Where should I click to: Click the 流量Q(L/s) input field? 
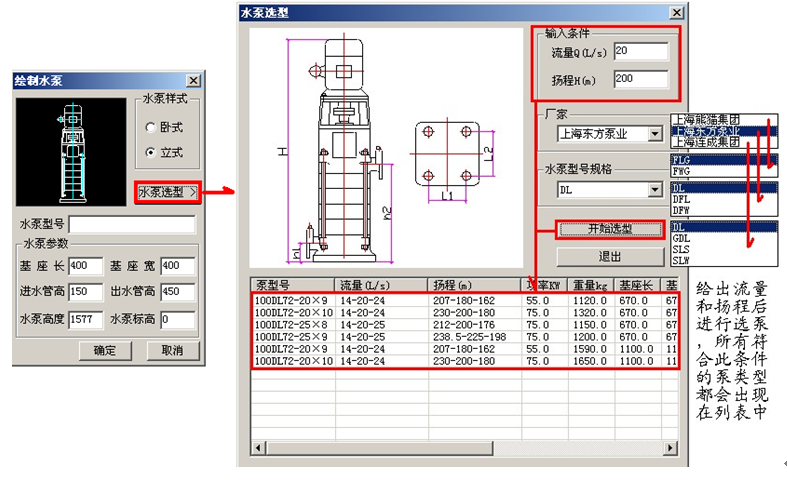640,51
